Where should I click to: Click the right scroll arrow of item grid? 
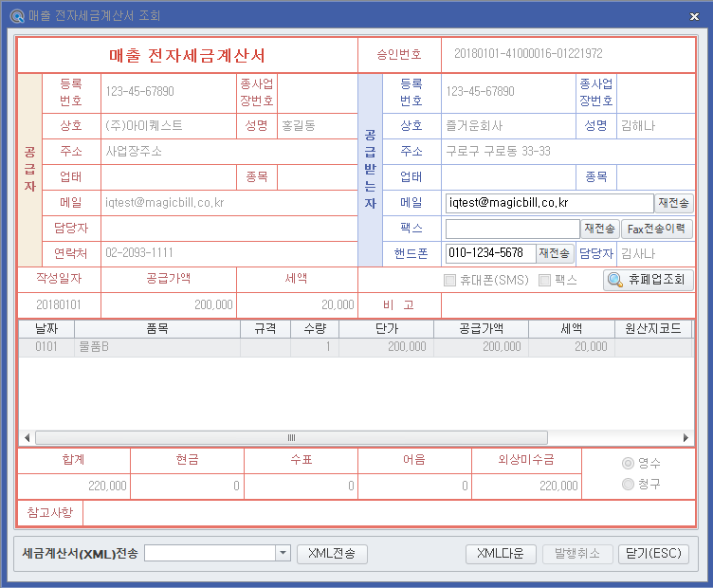pos(686,437)
